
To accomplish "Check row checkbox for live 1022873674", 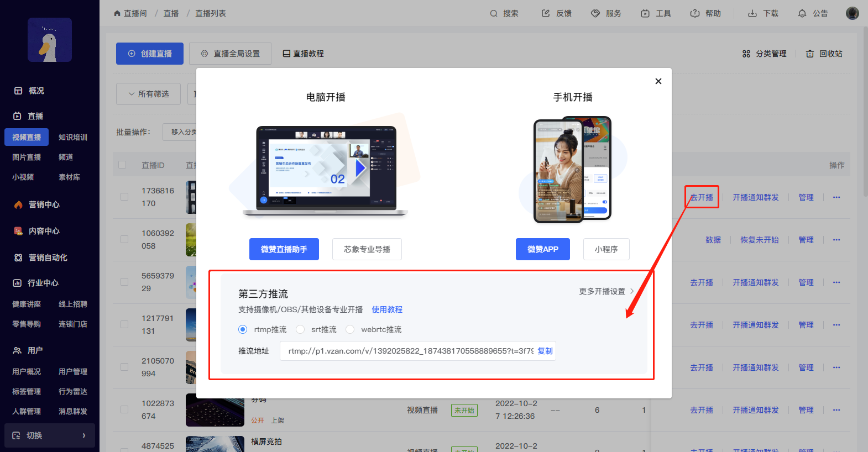I will [x=124, y=409].
